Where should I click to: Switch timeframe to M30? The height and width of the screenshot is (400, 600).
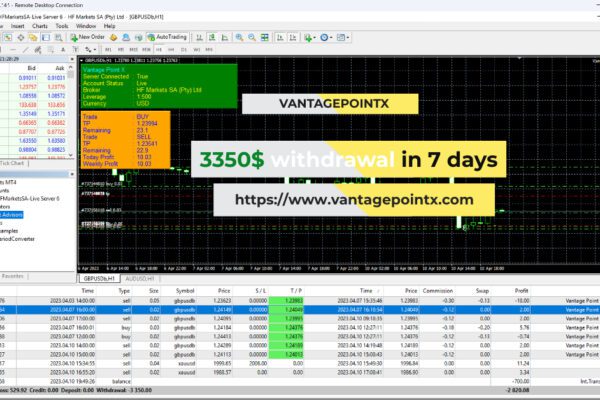[146, 50]
